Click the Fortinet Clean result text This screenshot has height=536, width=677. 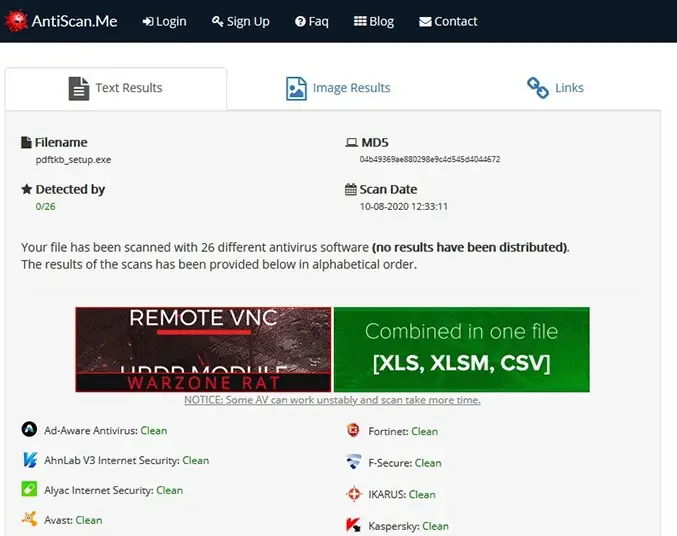[424, 431]
